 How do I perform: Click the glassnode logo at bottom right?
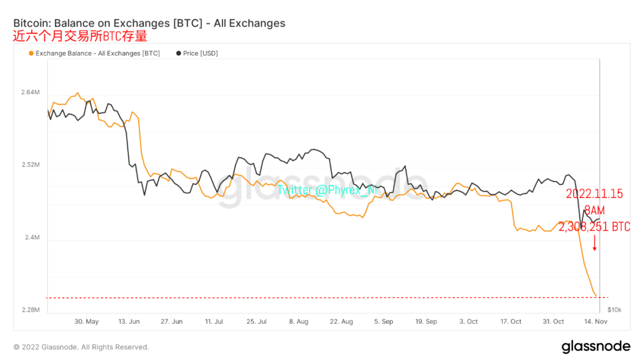595,346
